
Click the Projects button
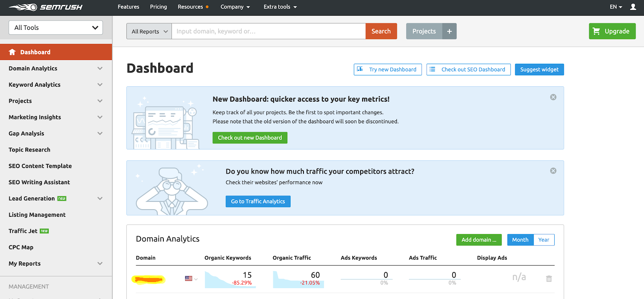point(424,31)
